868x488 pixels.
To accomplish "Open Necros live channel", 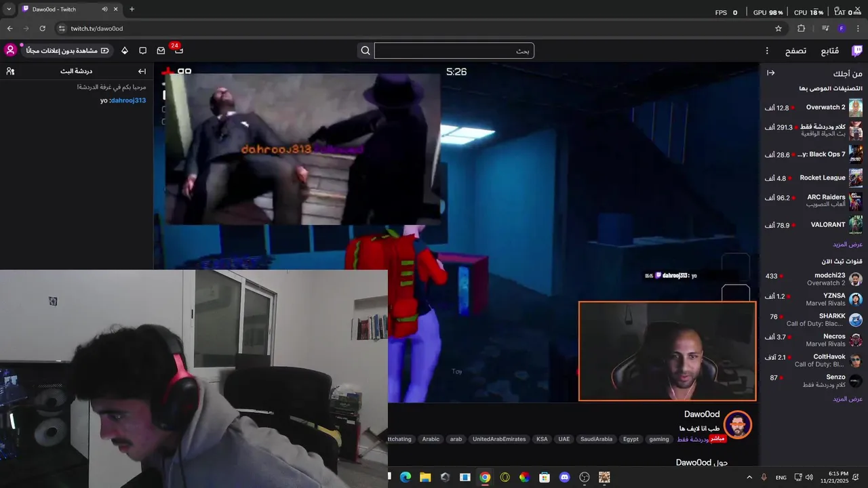I will [x=814, y=340].
